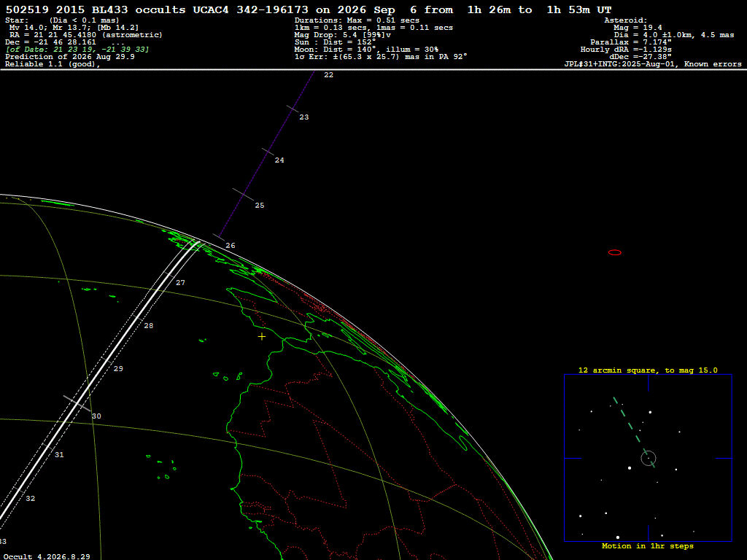Click the star finder chart thumbnail
This screenshot has width=747, height=560.
pyautogui.click(x=648, y=458)
